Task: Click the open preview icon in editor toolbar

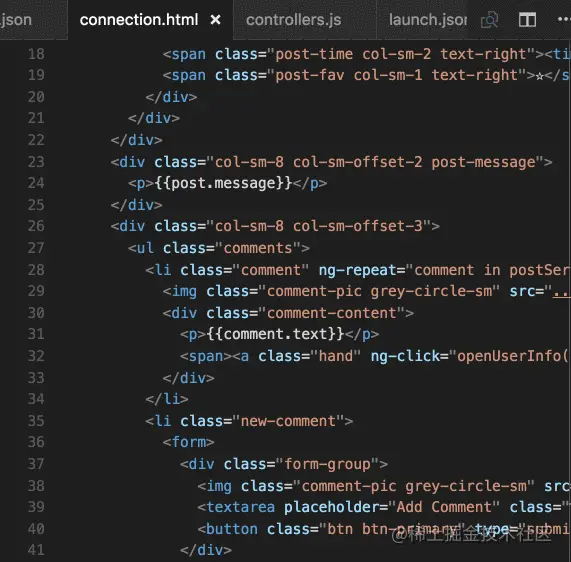Action: (x=489, y=20)
